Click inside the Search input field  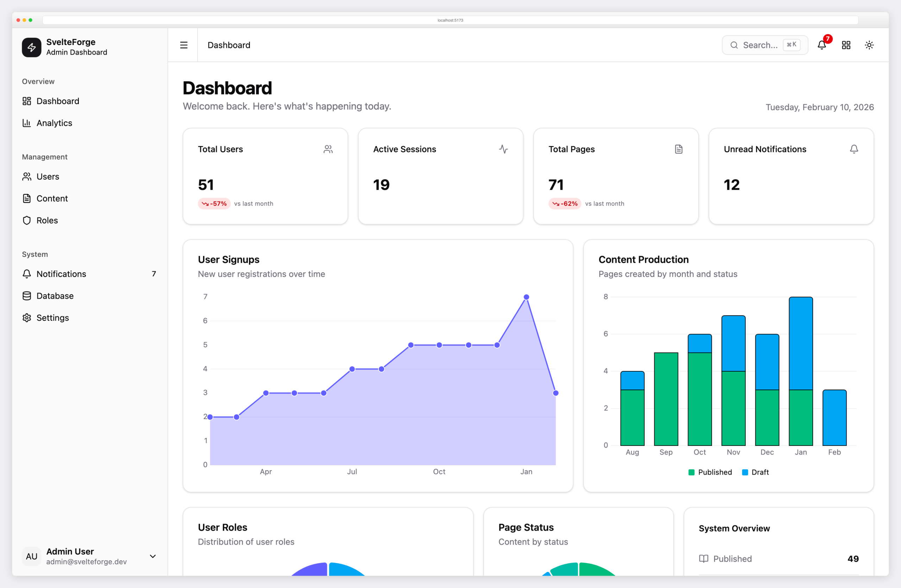[761, 45]
